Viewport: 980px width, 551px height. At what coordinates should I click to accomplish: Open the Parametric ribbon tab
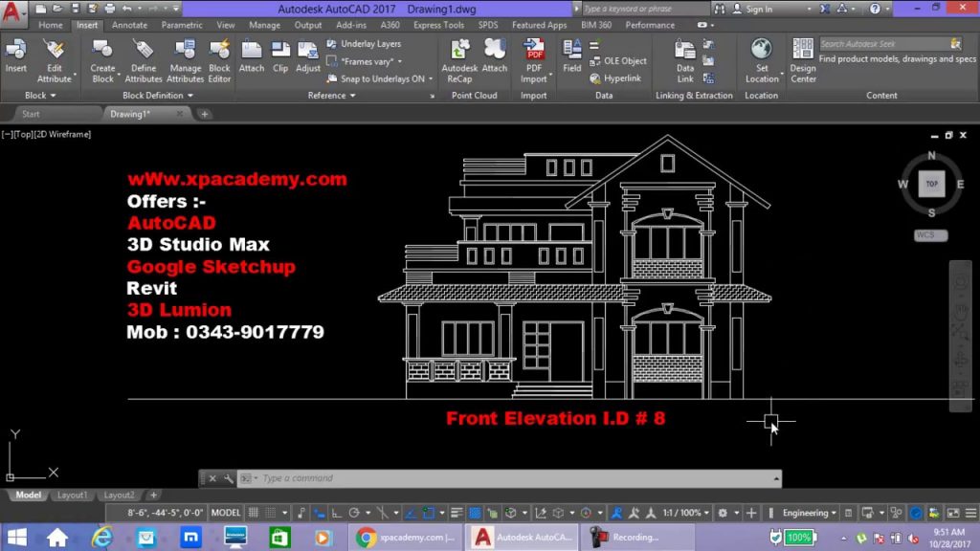coord(181,25)
